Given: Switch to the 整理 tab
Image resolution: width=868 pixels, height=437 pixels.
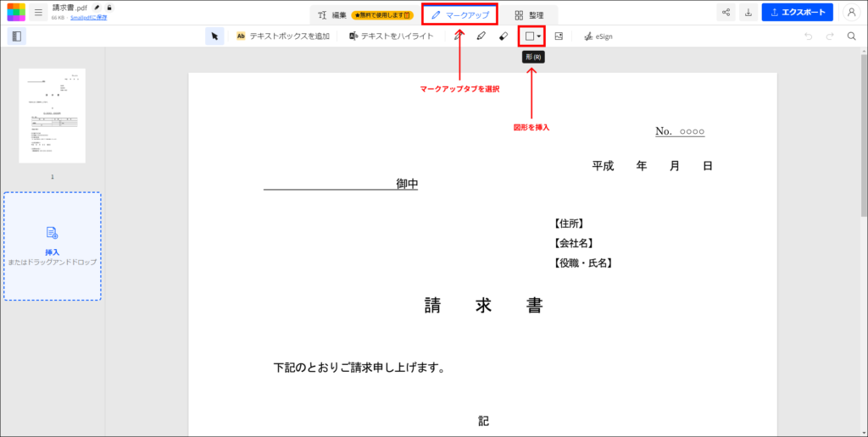Looking at the screenshot, I should [529, 15].
